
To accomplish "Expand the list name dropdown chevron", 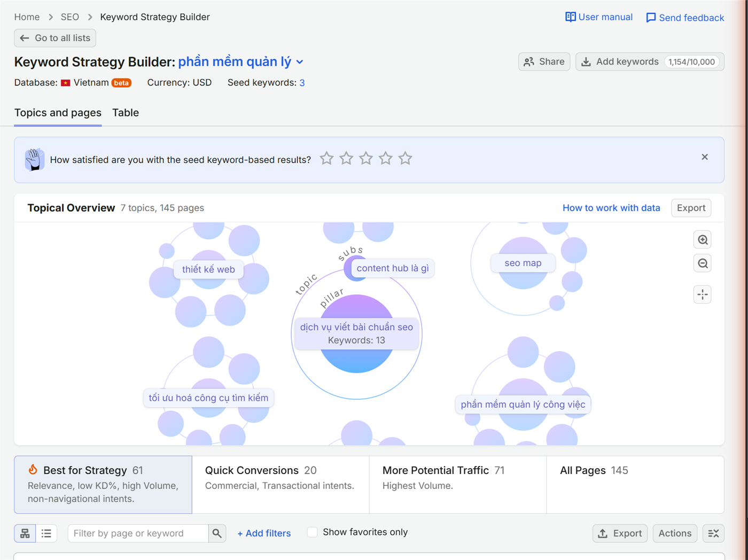I will coord(300,62).
